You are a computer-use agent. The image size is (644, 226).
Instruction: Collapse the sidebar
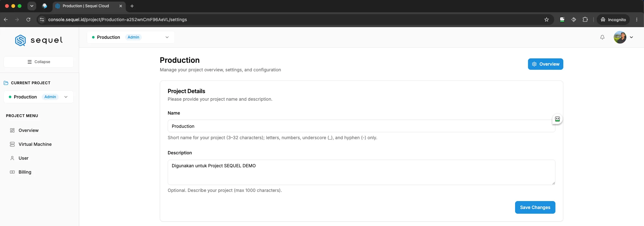[38, 62]
